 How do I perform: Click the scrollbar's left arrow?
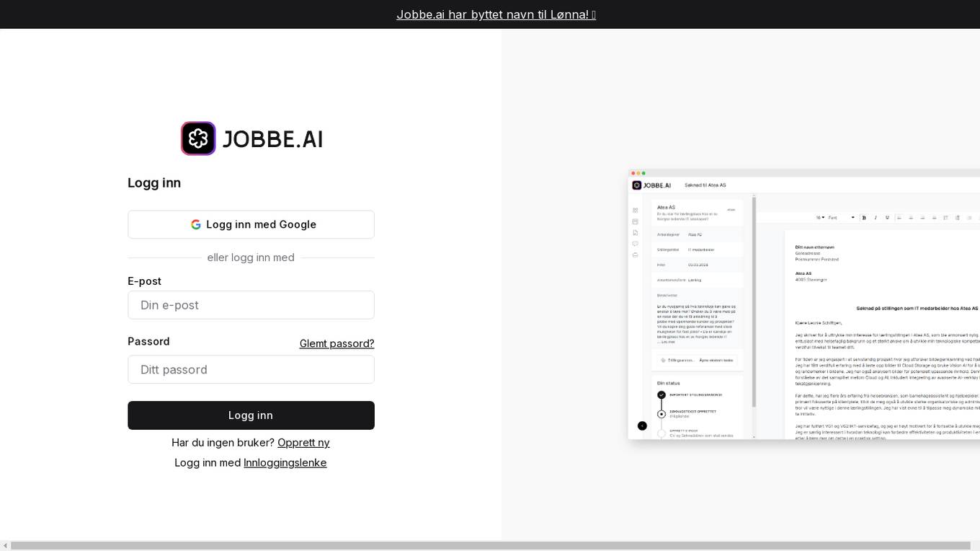pyautogui.click(x=5, y=546)
